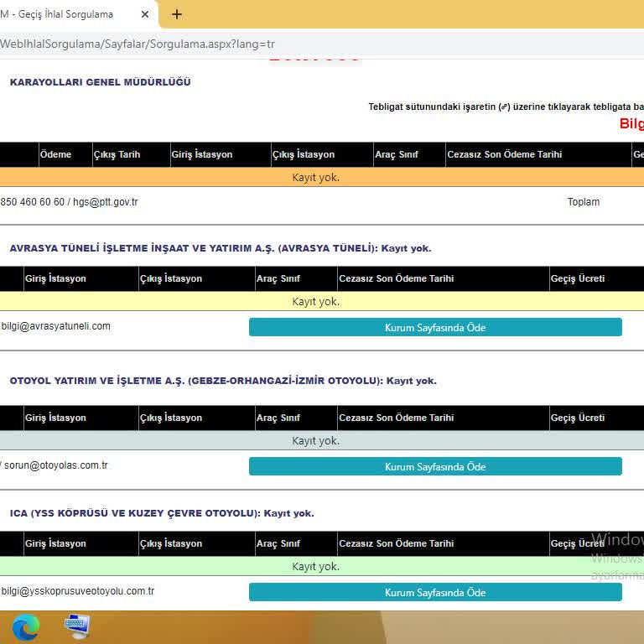Click the sorun@otoyolas.com.tr email

coord(56,465)
